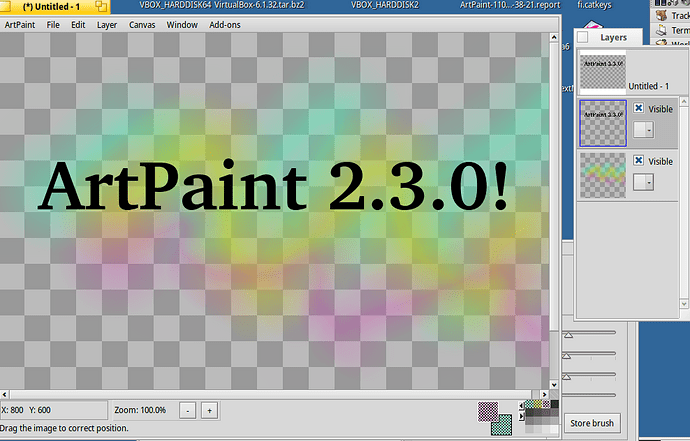Click canvas vertical scrollbar up arrow
690x441 pixels.
[554, 37]
